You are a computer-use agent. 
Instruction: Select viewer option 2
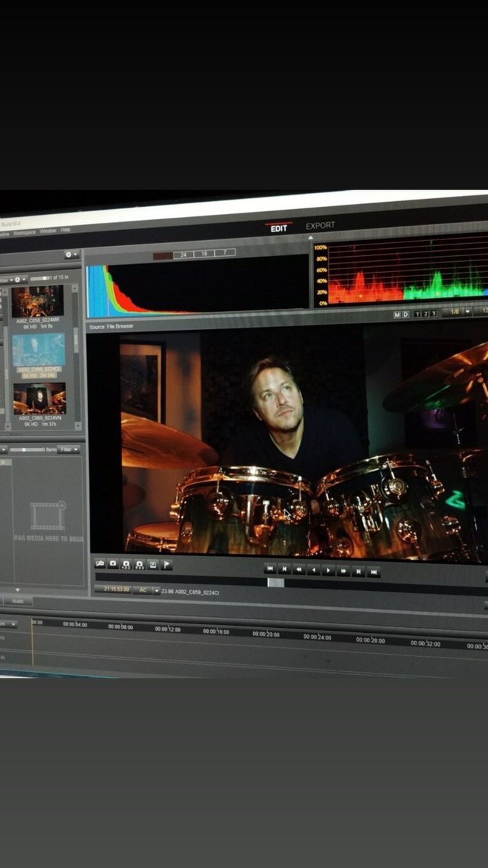click(425, 314)
